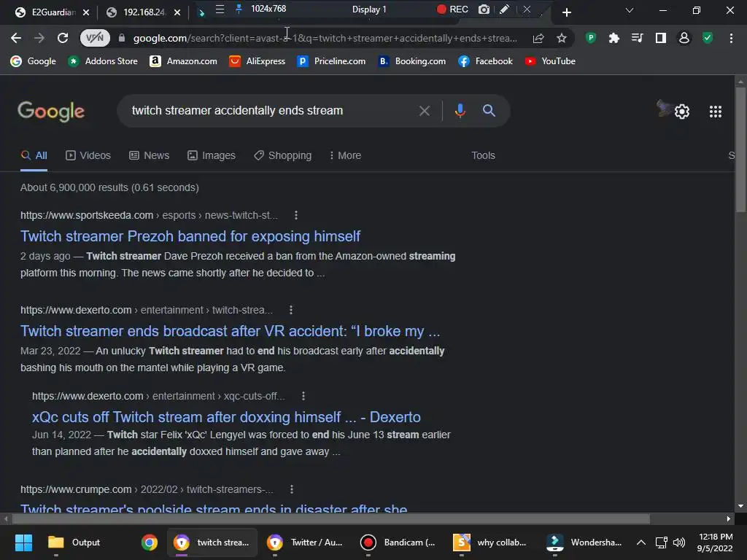Toggle the VPN badge in address bar
Viewport: 747px width, 560px height.
point(95,38)
